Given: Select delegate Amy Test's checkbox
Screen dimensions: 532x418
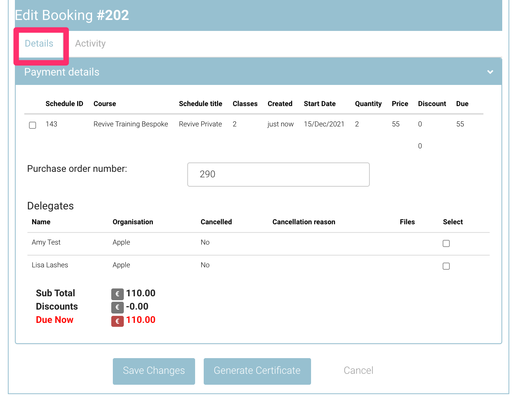Looking at the screenshot, I should [446, 243].
